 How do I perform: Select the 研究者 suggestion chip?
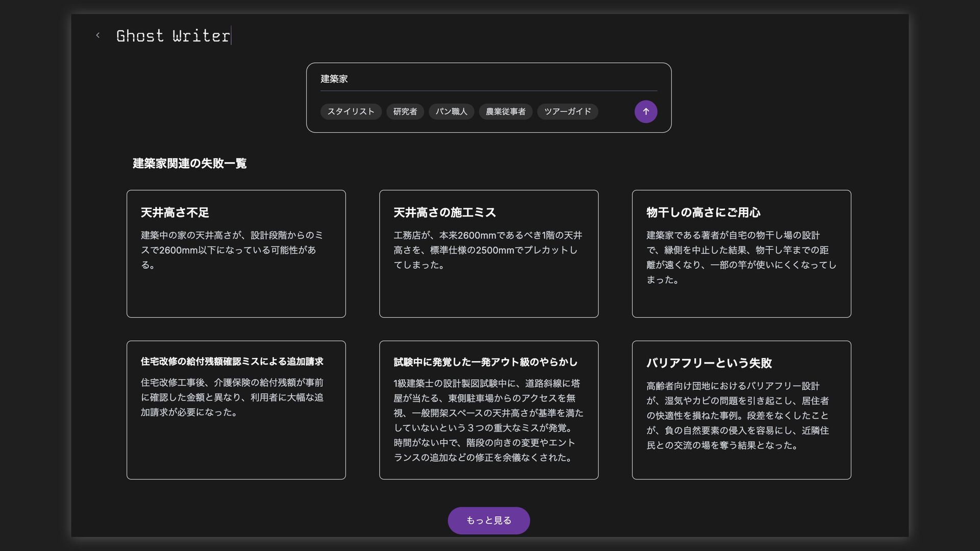(405, 112)
